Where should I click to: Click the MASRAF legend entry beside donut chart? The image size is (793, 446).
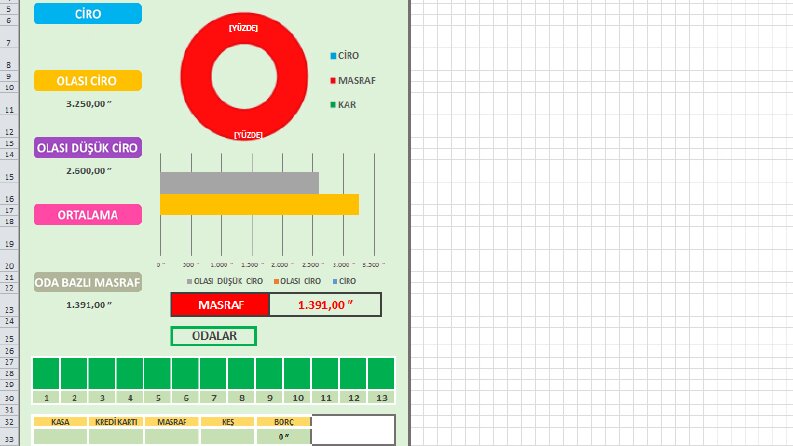[x=353, y=80]
